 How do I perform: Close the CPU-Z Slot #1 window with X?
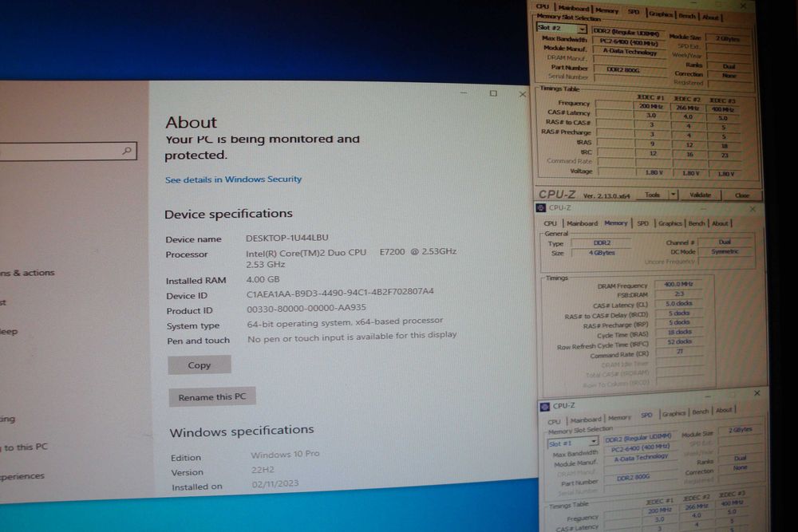(757, 393)
